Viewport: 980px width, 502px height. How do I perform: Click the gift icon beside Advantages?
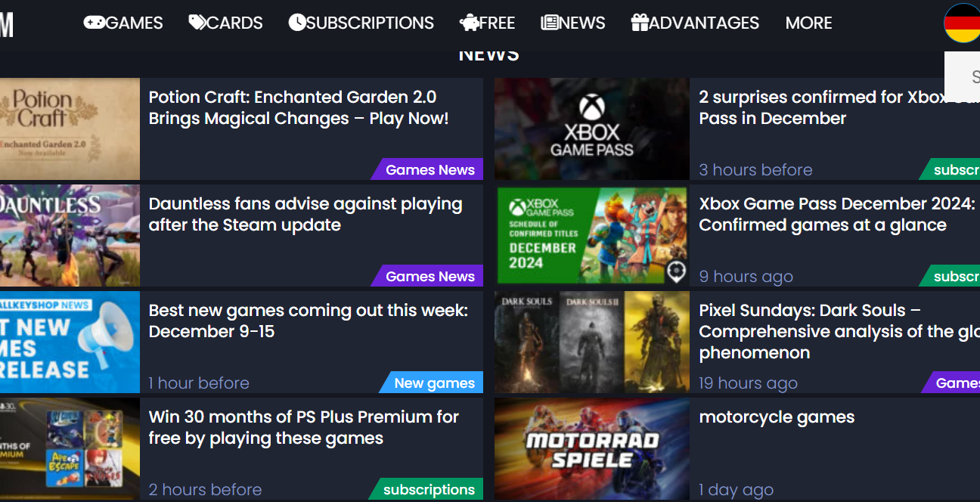640,23
